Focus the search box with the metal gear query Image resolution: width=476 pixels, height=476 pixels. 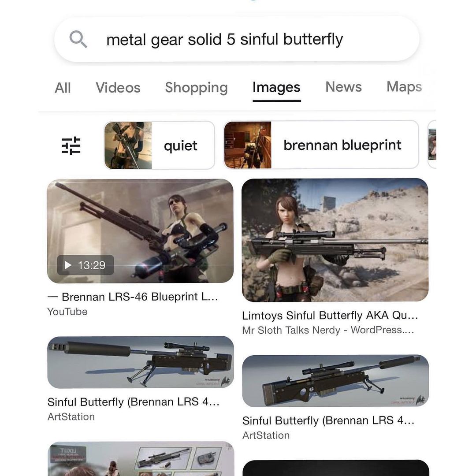[x=237, y=39]
